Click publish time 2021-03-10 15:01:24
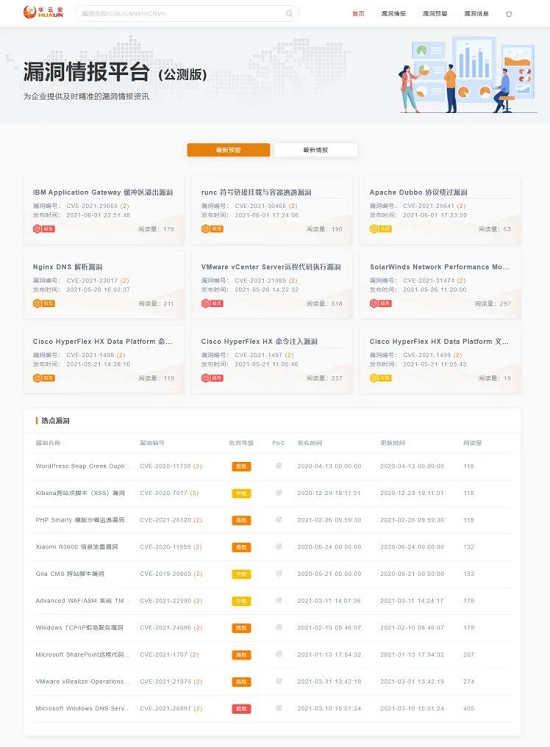The width and height of the screenshot is (550, 747). (329, 709)
